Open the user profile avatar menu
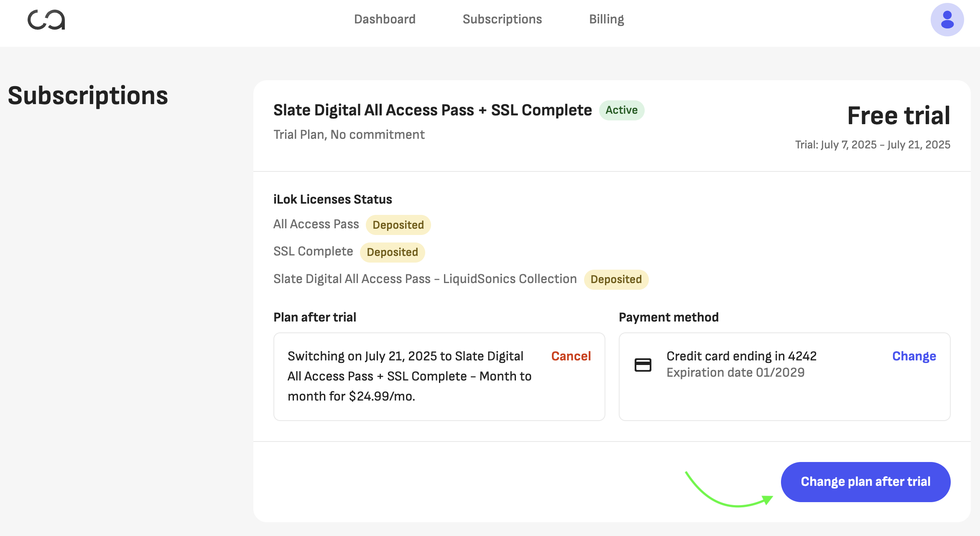Screen dimensions: 980x536 (947, 20)
